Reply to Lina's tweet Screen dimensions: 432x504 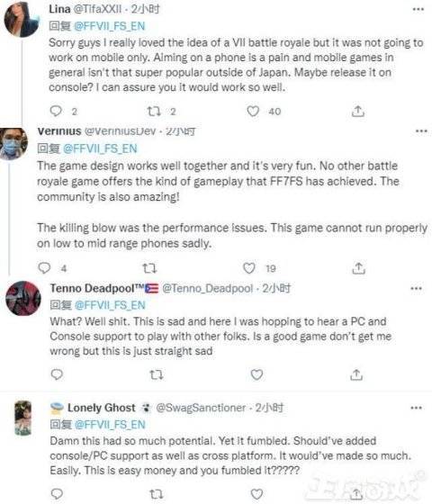tap(56, 112)
